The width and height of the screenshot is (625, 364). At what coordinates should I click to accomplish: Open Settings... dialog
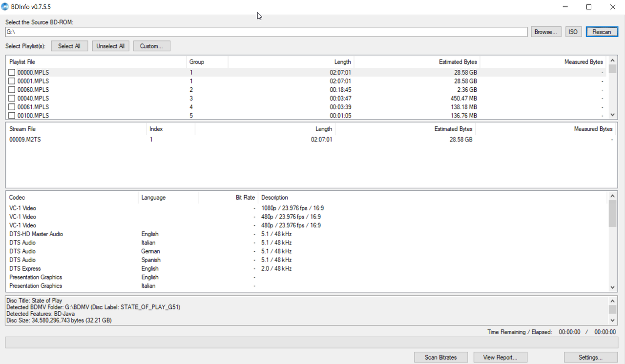[x=590, y=357]
